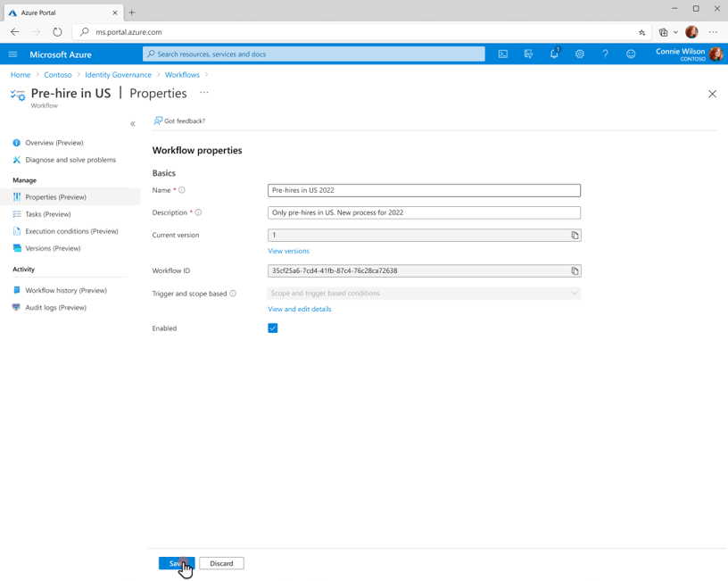The image size is (728, 581).
Task: Open the feedback smiley icon
Action: [x=631, y=54]
